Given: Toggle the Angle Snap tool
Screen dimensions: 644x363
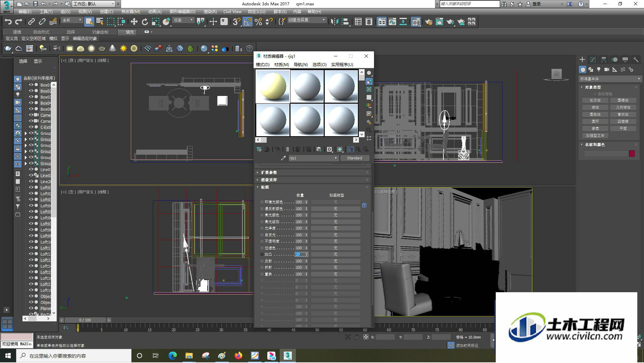Looking at the screenshot, I should [x=248, y=22].
